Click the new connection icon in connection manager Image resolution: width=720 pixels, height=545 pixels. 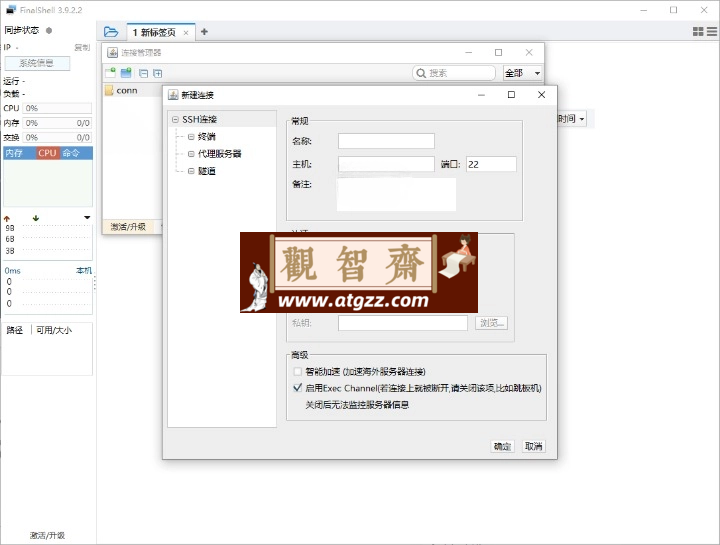(110, 73)
